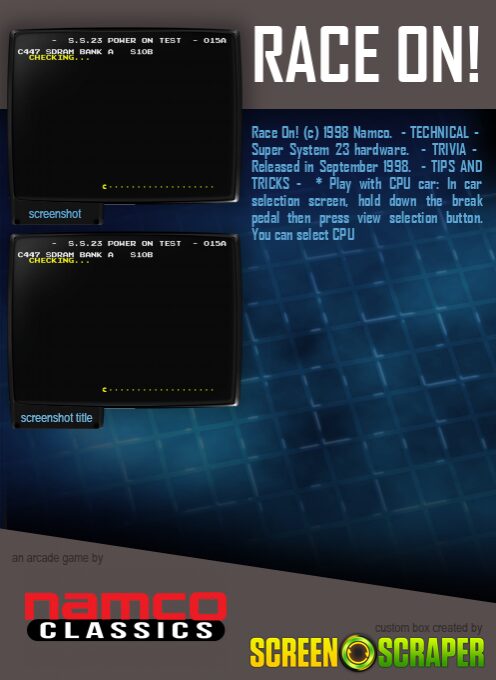The height and width of the screenshot is (680, 496).
Task: Select the screenshot title caption label
Action: (56, 418)
